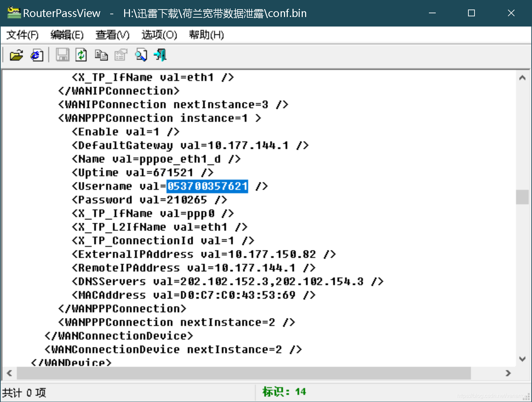Click the closing /WANPPPConnection tag line

pos(122,309)
